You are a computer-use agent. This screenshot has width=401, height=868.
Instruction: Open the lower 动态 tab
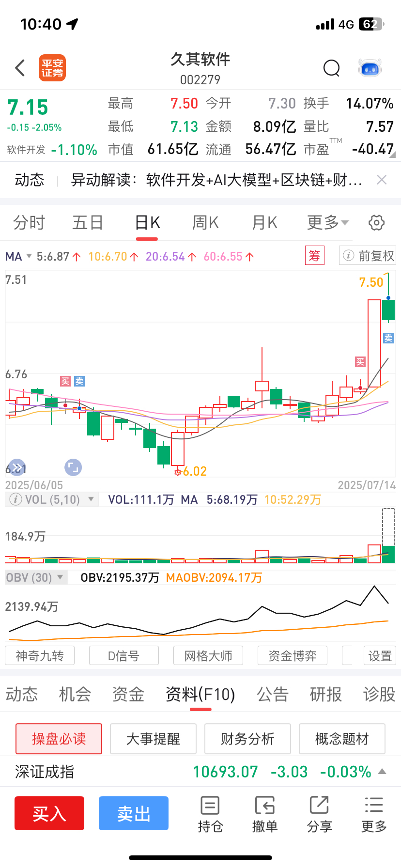pos(22,695)
